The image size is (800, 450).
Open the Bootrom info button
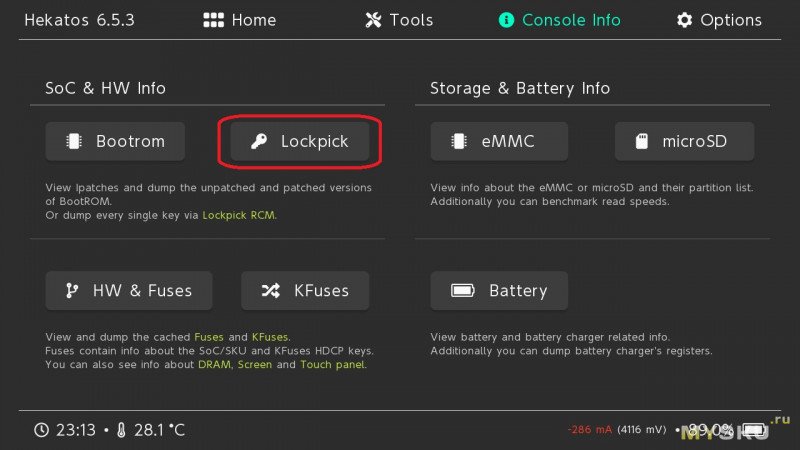click(115, 141)
